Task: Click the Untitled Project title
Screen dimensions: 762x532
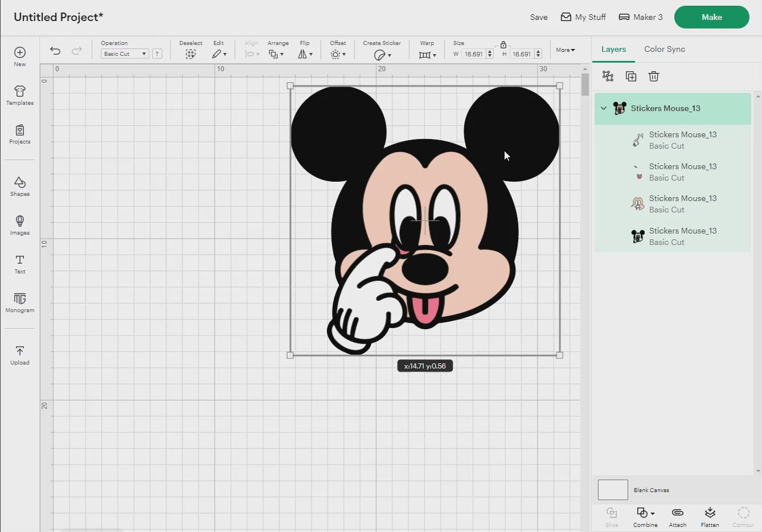Action: (59, 17)
